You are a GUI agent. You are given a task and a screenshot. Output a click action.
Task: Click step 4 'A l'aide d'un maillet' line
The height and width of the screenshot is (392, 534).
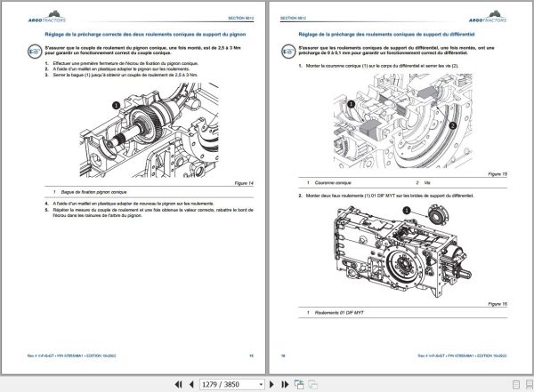tap(130, 204)
